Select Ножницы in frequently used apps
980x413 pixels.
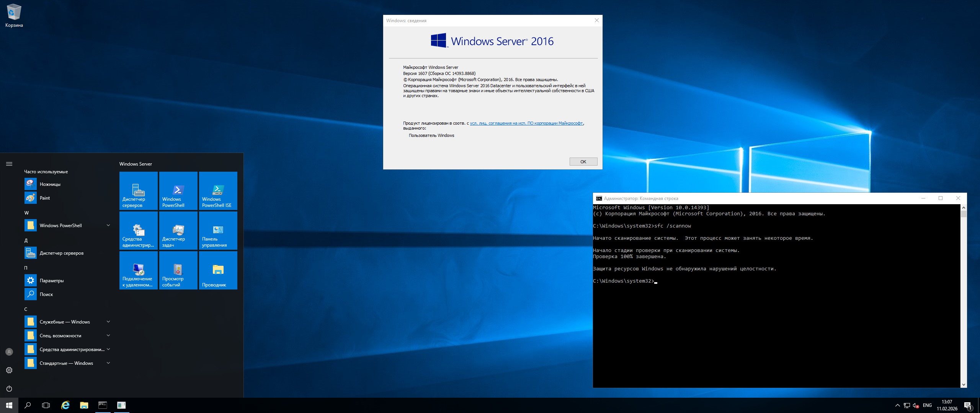[50, 184]
